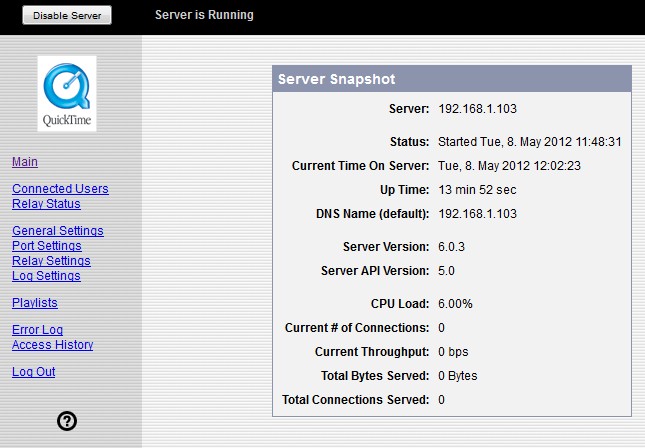Viewport: 645px width, 448px height.
Task: Click the Current Throughput value '0 bps'
Action: (x=453, y=352)
